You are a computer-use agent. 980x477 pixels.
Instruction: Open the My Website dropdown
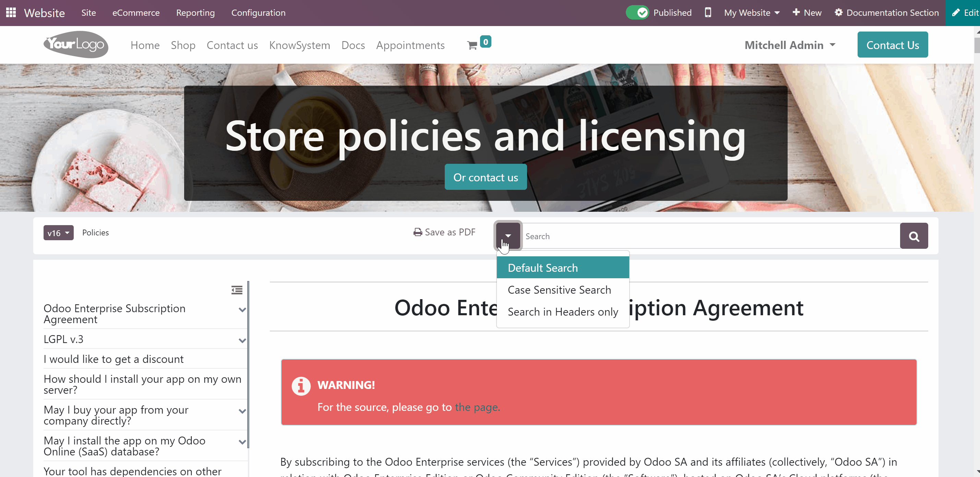(x=752, y=13)
